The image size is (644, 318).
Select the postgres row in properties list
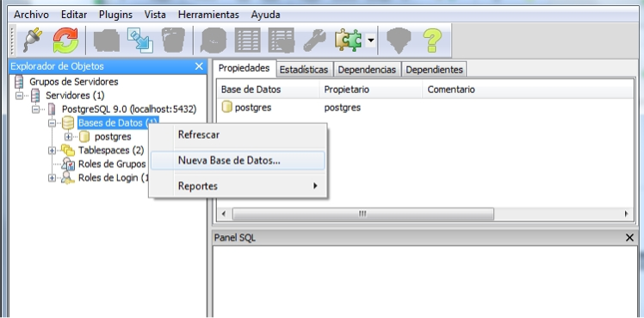pos(253,108)
